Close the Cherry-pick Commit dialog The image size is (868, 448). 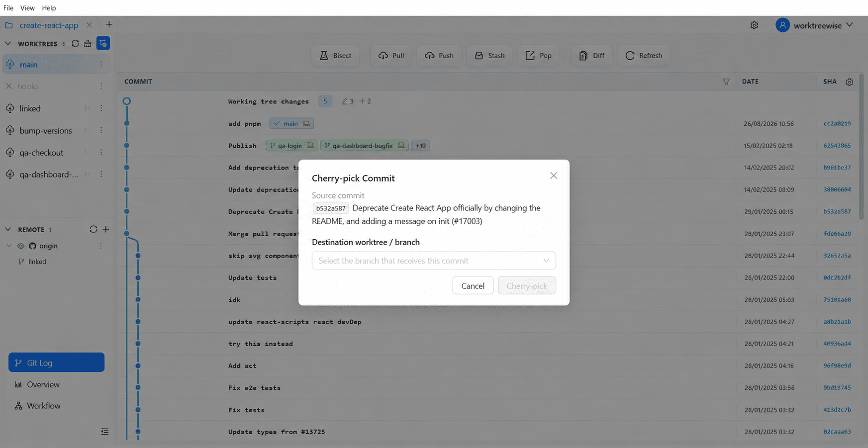click(x=554, y=176)
